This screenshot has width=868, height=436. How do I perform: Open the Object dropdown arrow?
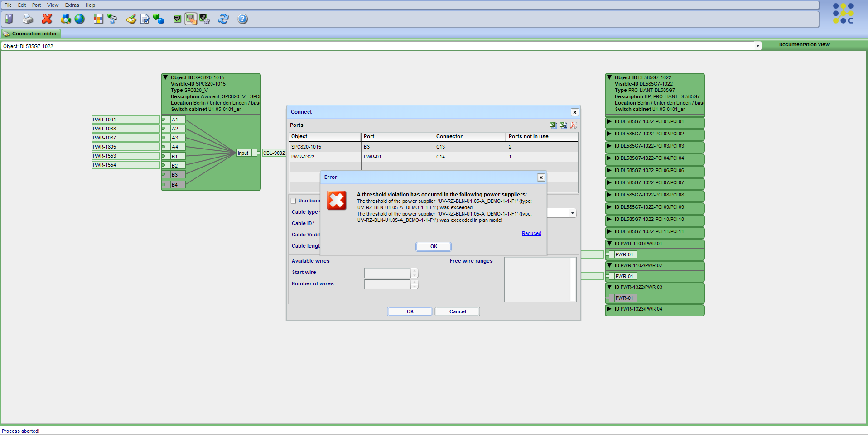point(757,46)
